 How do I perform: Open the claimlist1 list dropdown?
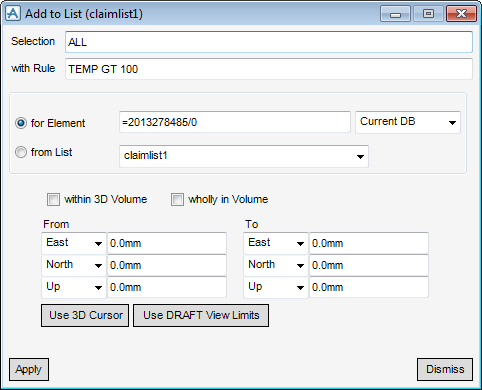coord(244,156)
